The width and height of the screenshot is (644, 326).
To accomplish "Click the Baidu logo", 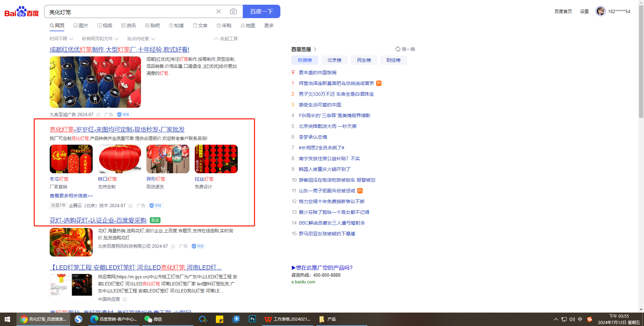I will click(x=21, y=12).
